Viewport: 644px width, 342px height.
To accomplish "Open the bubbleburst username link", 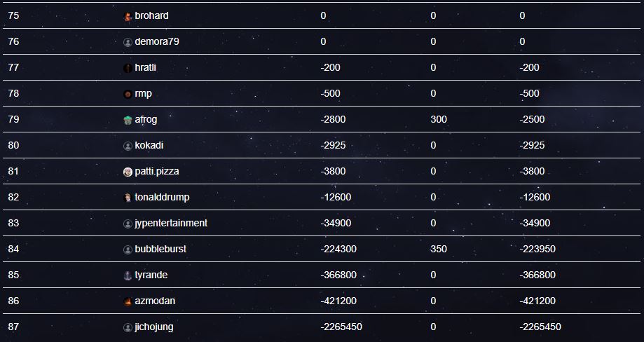I will pos(160,249).
